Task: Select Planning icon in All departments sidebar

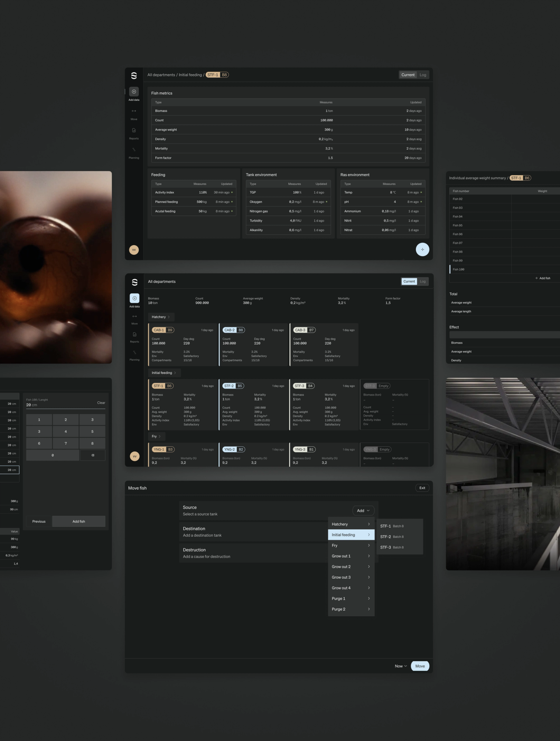Action: (x=134, y=352)
